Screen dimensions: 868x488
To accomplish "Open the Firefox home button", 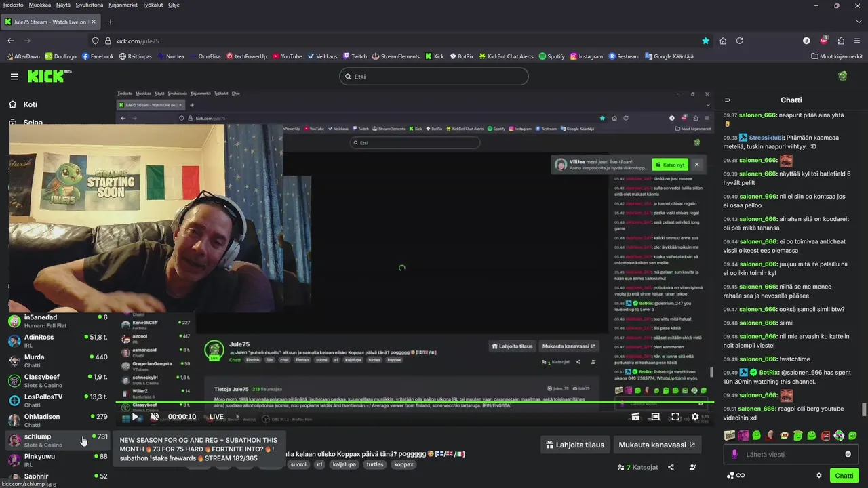I will (x=723, y=41).
